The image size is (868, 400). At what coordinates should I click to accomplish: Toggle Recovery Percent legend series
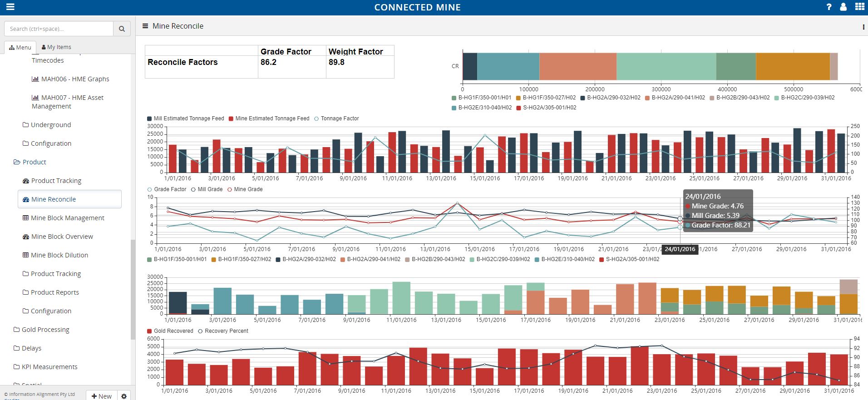point(223,331)
